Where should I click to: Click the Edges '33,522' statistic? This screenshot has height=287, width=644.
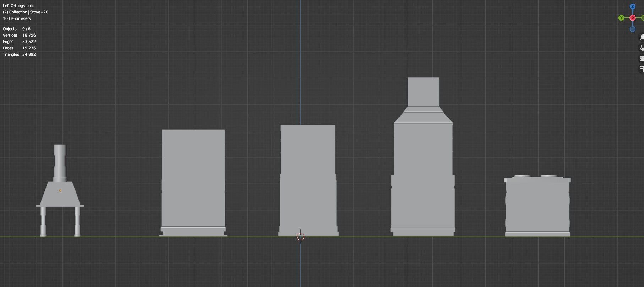click(x=29, y=42)
